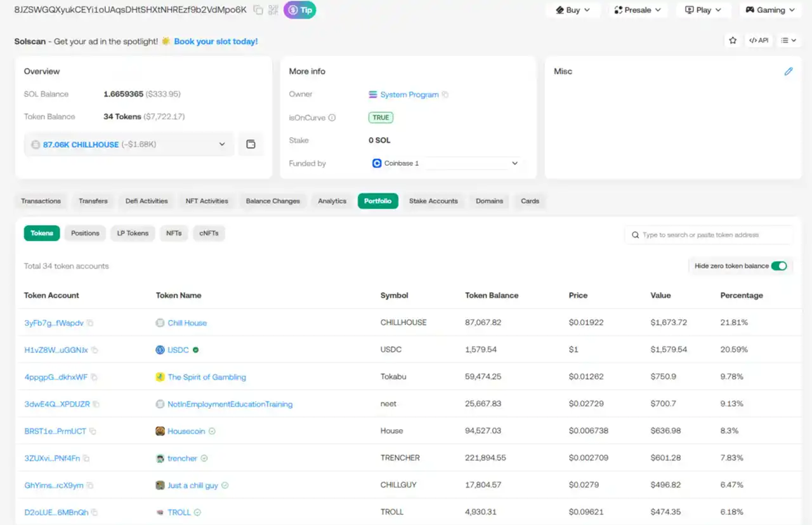The width and height of the screenshot is (812, 525).
Task: Open the API view for this account
Action: (759, 40)
